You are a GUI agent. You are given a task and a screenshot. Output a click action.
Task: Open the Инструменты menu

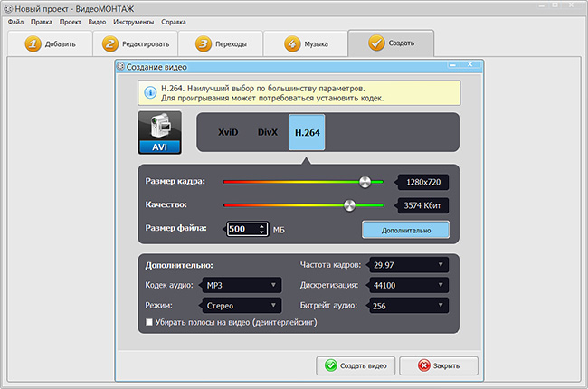(x=134, y=22)
